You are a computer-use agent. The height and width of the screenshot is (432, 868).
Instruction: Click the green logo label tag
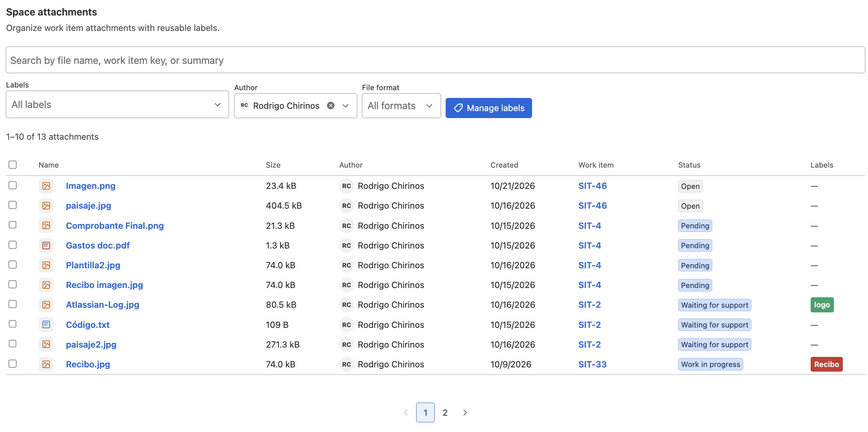point(822,305)
